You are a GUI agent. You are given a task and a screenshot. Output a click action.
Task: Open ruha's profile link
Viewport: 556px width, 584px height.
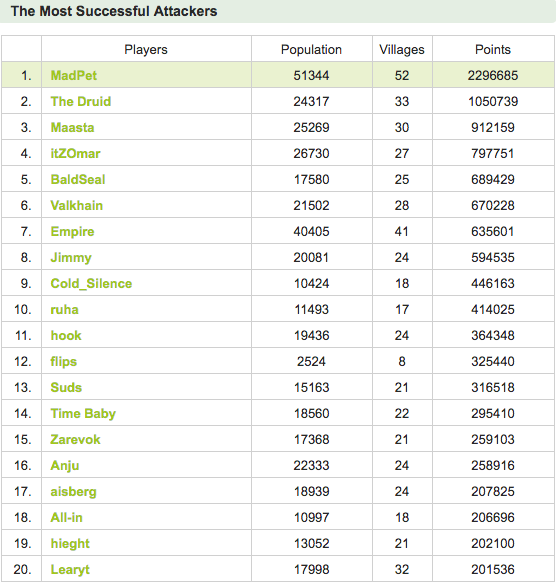(64, 310)
